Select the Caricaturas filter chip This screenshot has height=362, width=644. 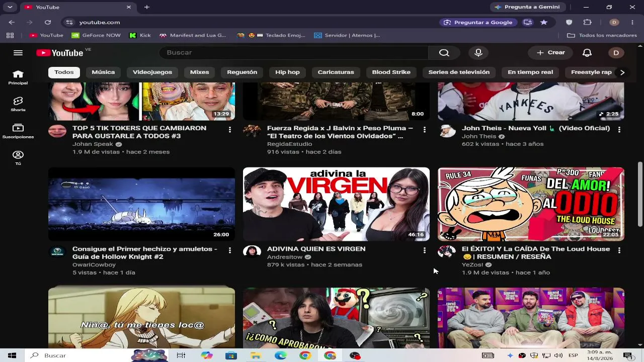[x=336, y=72]
